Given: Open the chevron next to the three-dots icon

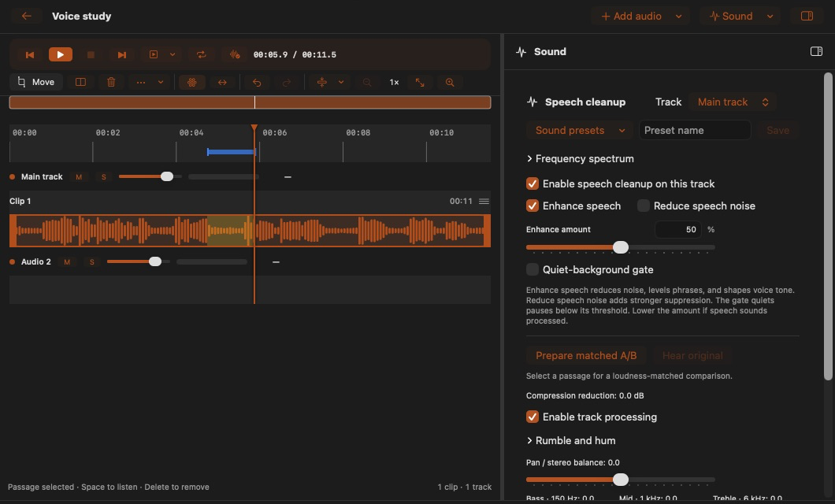Looking at the screenshot, I should (160, 82).
